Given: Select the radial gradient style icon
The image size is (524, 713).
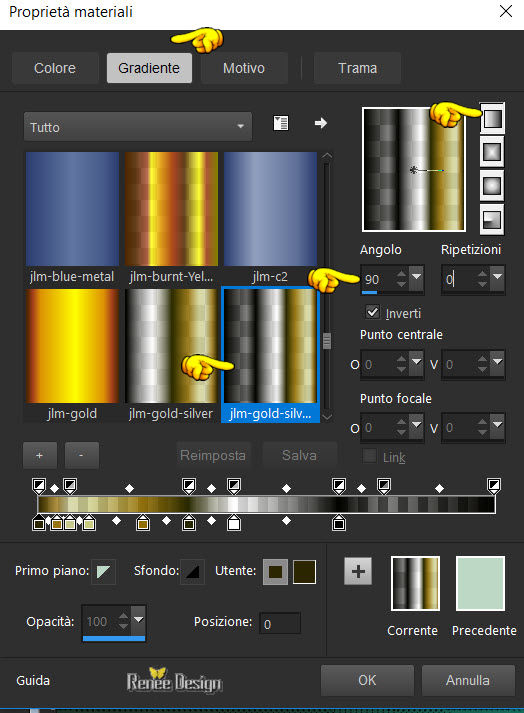Looking at the screenshot, I should 492,219.
